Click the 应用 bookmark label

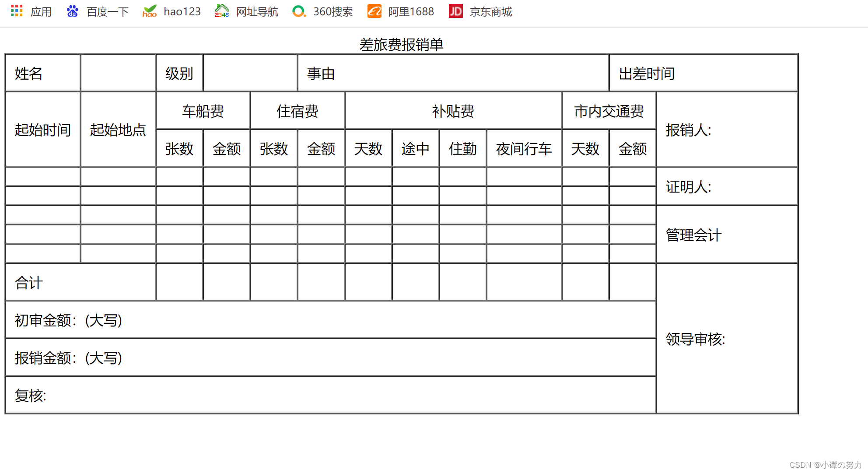point(41,12)
